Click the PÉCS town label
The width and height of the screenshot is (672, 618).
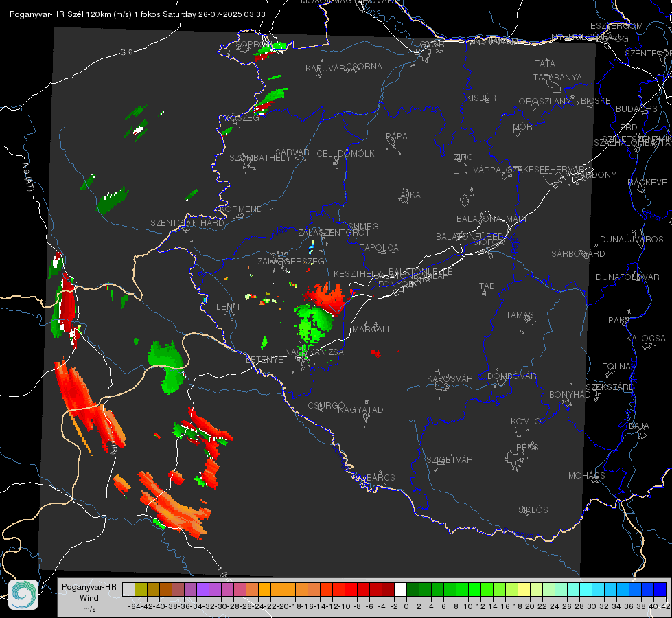coord(526,447)
